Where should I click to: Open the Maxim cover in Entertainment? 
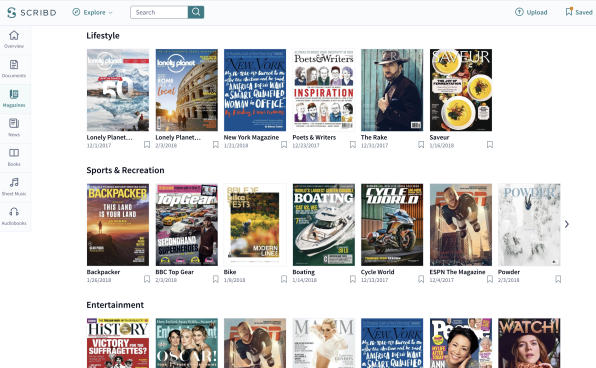[x=324, y=343]
